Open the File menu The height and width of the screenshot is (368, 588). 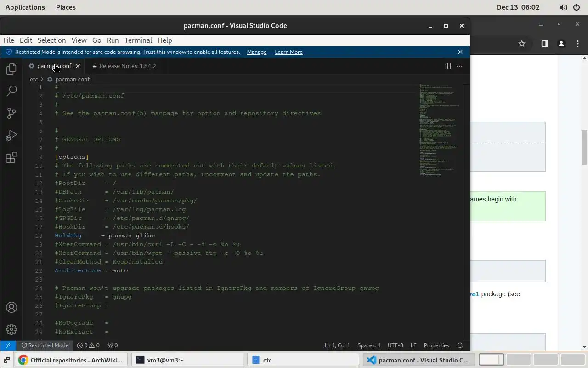coord(8,40)
